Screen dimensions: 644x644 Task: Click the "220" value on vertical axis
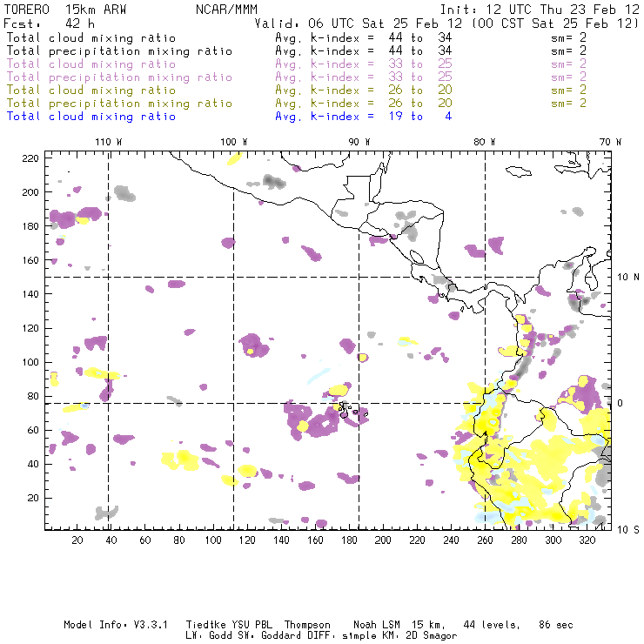coord(30,158)
